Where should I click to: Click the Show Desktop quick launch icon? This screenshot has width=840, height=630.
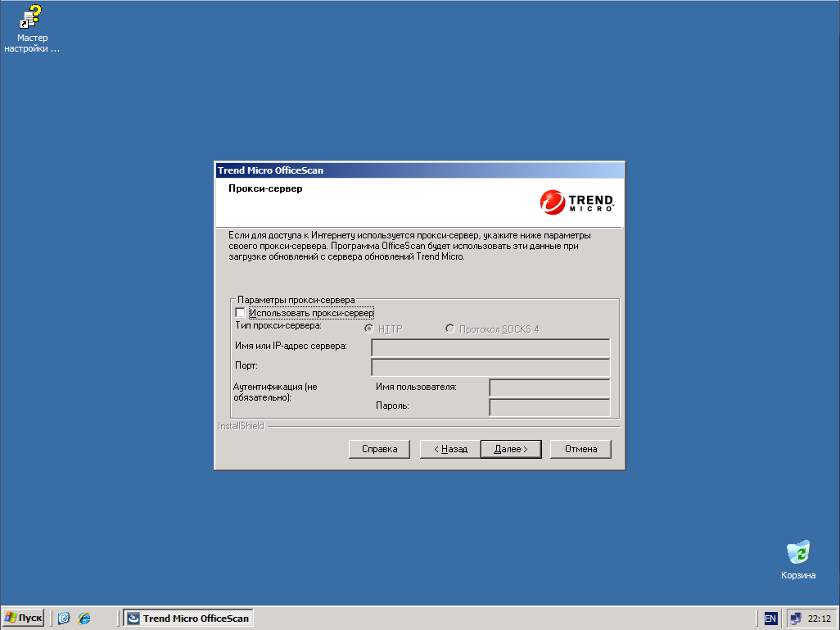(x=65, y=619)
